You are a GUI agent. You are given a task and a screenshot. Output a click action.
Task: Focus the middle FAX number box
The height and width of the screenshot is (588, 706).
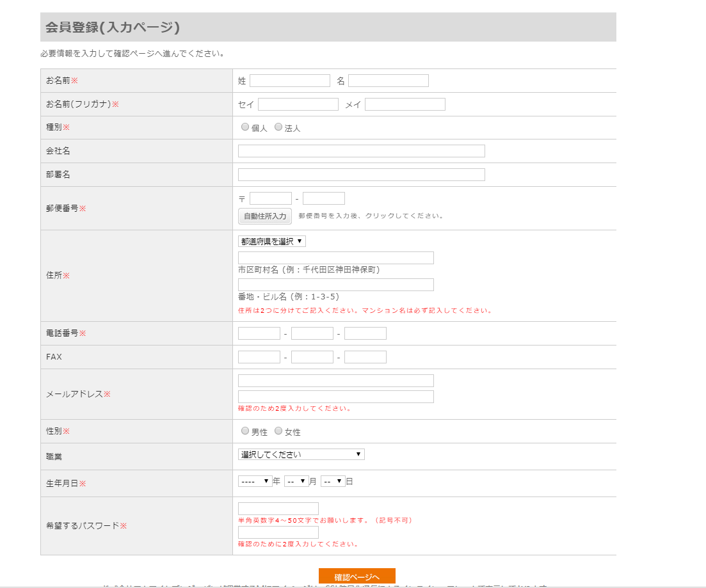312,357
